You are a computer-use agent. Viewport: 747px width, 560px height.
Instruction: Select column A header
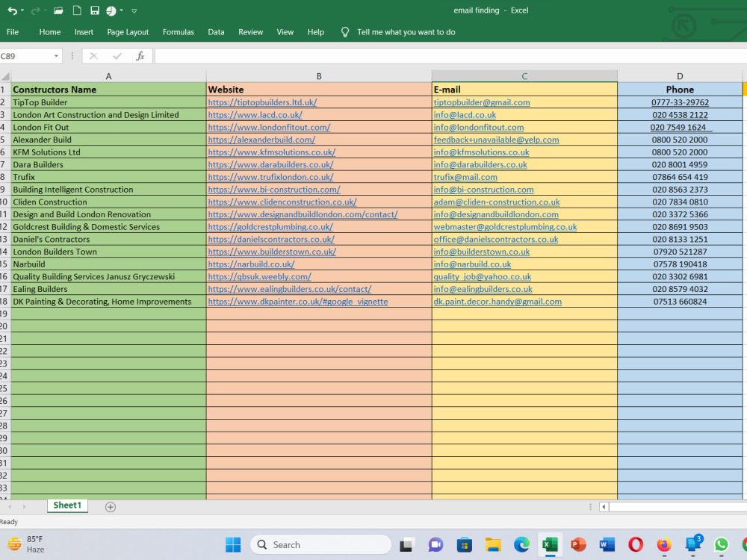108,76
